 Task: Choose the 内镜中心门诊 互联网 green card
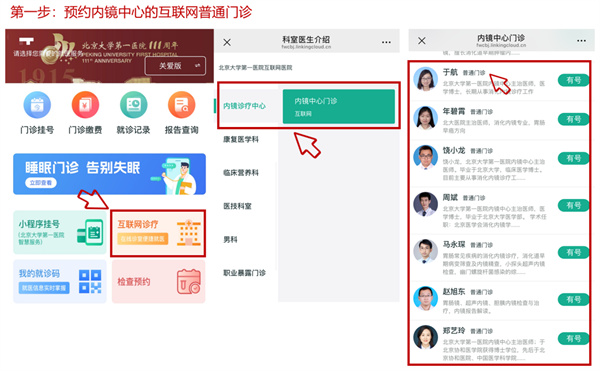coord(339,106)
